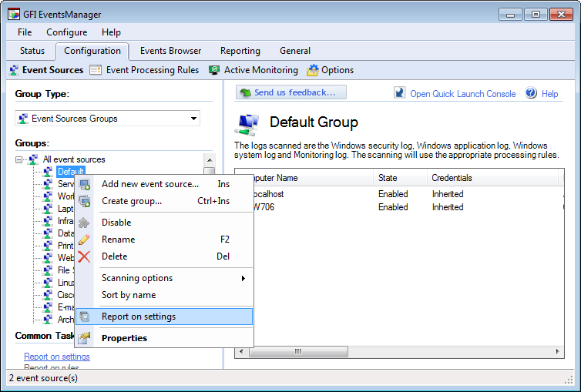Expand the Scanning options submenu arrow
Viewport: 581px width, 392px height.
tap(243, 278)
